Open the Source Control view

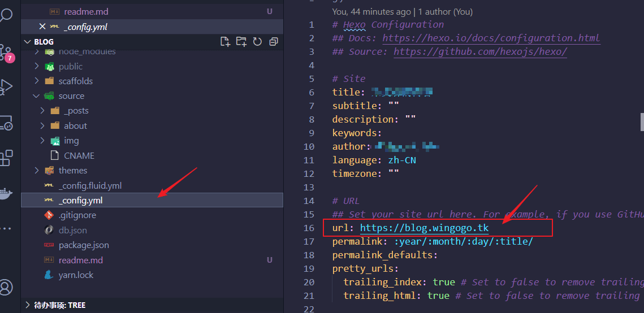tap(6, 52)
